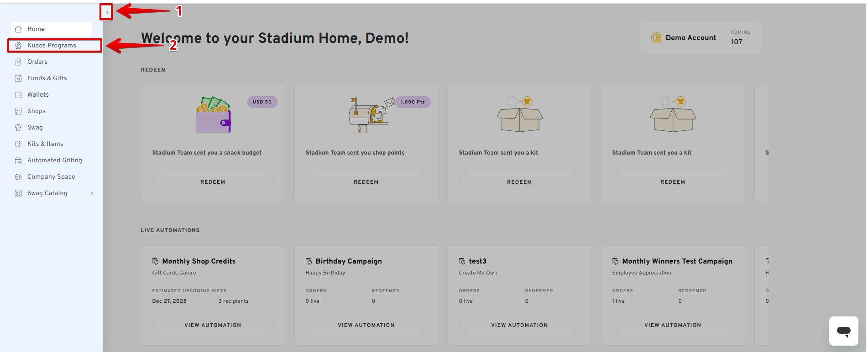The height and width of the screenshot is (352, 868).
Task: View the Birthday Campaign automation
Action: click(366, 325)
